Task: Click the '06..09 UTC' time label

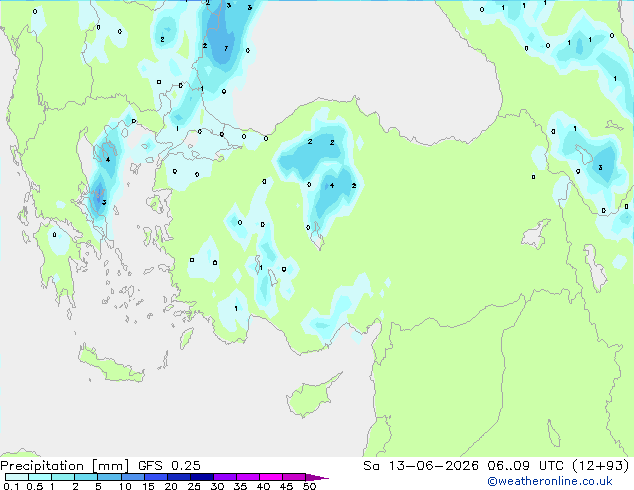Action: click(x=525, y=466)
